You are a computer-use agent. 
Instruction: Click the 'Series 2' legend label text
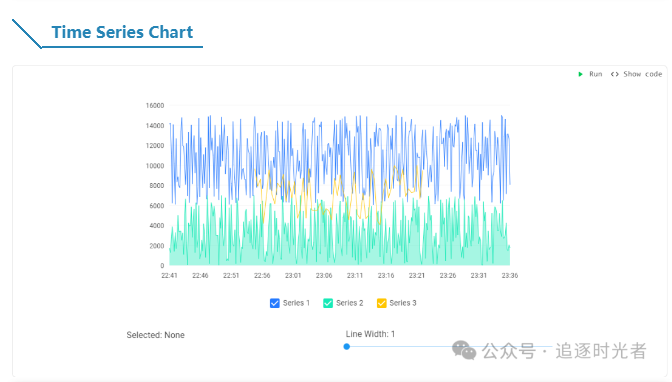pyautogui.click(x=350, y=303)
